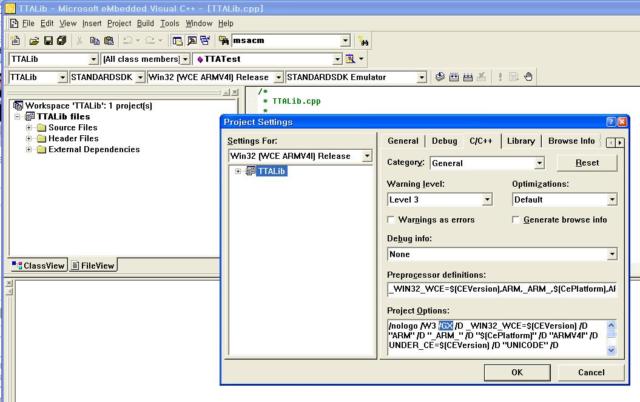Click the New Text File toolbar icon
This screenshot has width=640, height=402.
(16, 40)
